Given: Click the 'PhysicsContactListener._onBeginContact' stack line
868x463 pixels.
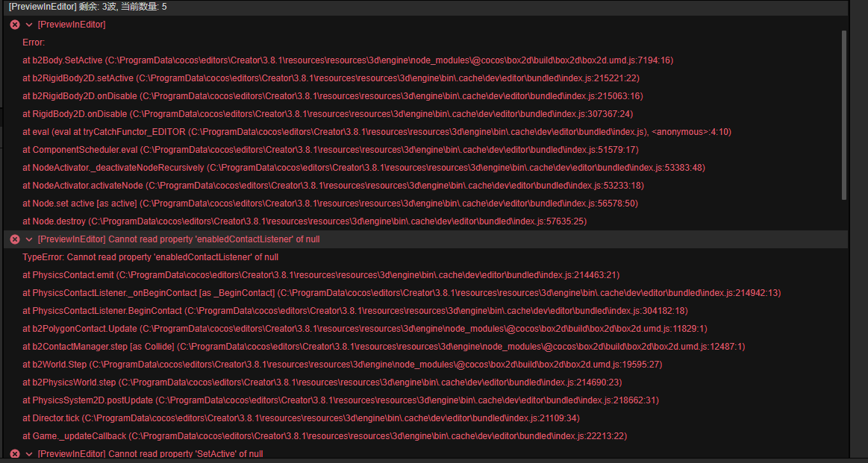Looking at the screenshot, I should (x=402, y=292).
